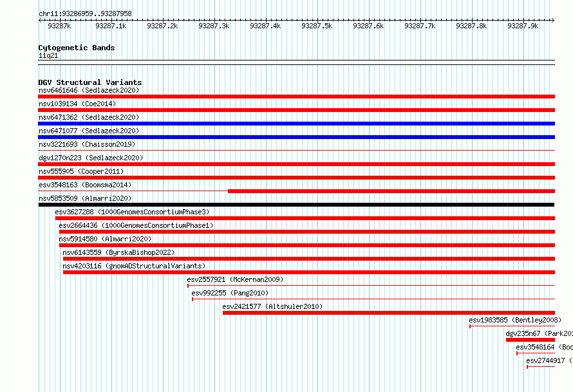Click the nsv5914580 (Almarri2020) label
The width and height of the screenshot is (573, 392).
[x=105, y=239]
